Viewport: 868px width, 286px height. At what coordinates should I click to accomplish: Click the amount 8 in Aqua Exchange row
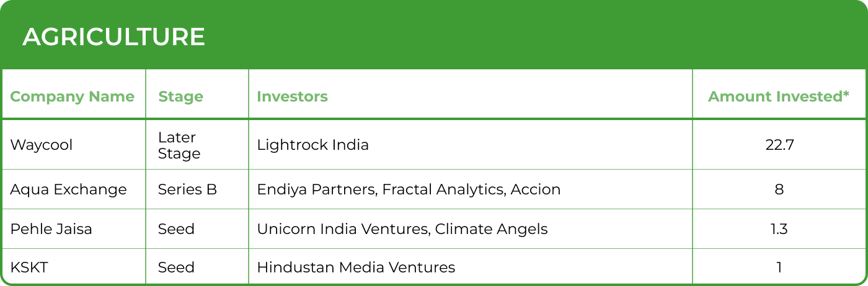pos(779,189)
